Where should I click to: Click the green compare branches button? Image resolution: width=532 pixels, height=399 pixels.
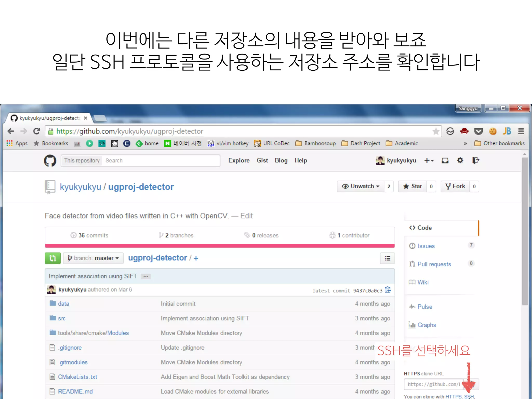[53, 258]
